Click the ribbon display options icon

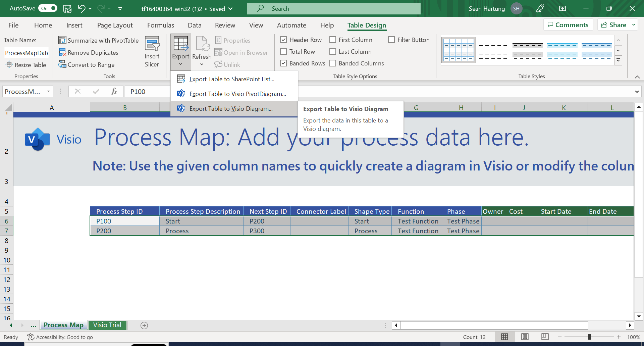[562, 8]
